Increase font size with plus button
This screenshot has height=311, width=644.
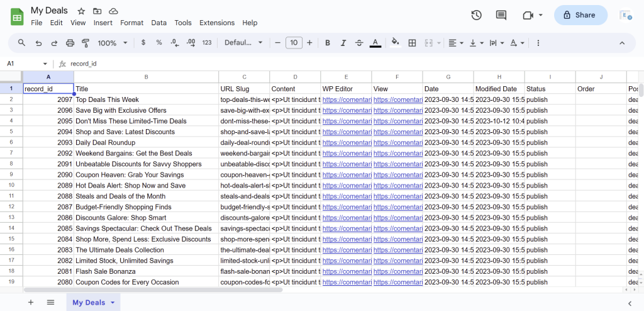(309, 43)
